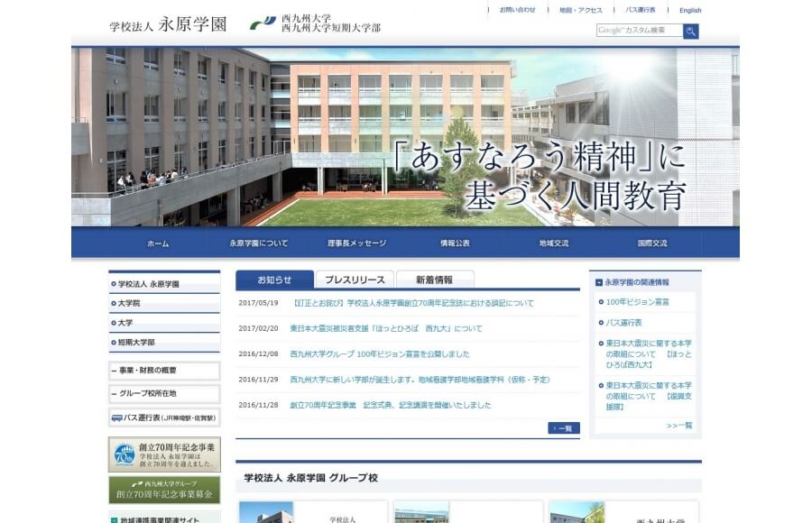Open the 創立70周年記念事業 banner
Viewport: 812px width, 523px height.
coord(164,454)
